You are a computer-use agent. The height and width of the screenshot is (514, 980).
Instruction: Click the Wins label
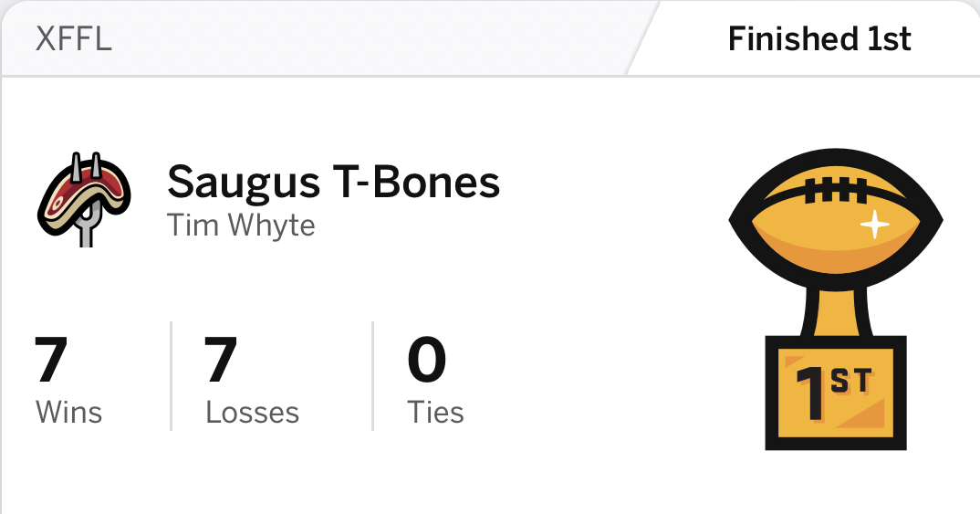coord(69,412)
